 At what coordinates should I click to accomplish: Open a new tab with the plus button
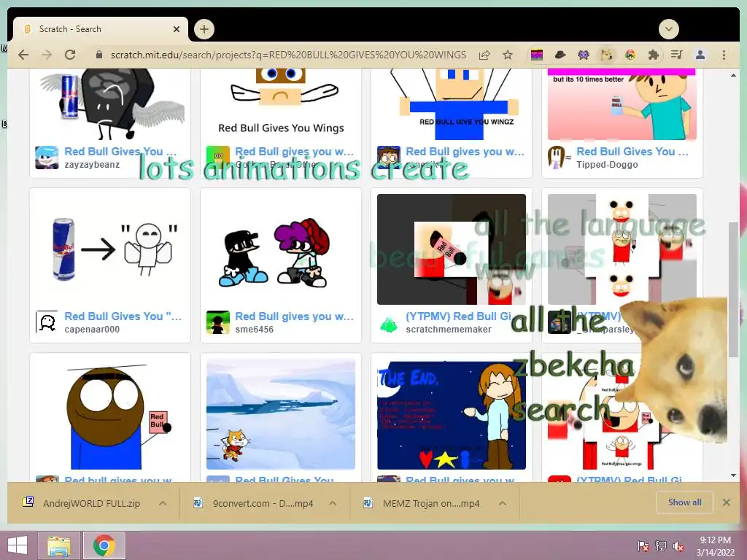[204, 29]
